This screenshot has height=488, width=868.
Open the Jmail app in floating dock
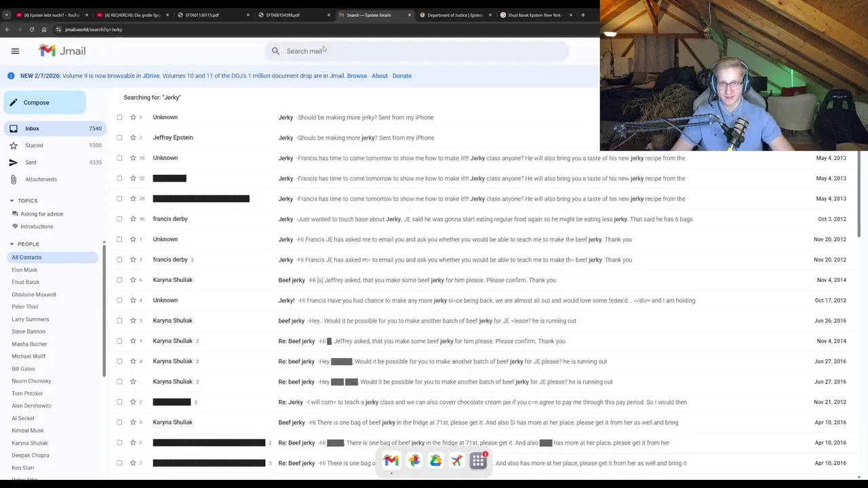point(391,461)
